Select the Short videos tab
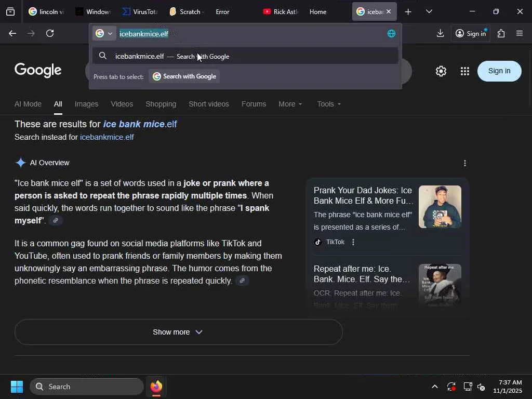532x399 pixels. point(209,104)
